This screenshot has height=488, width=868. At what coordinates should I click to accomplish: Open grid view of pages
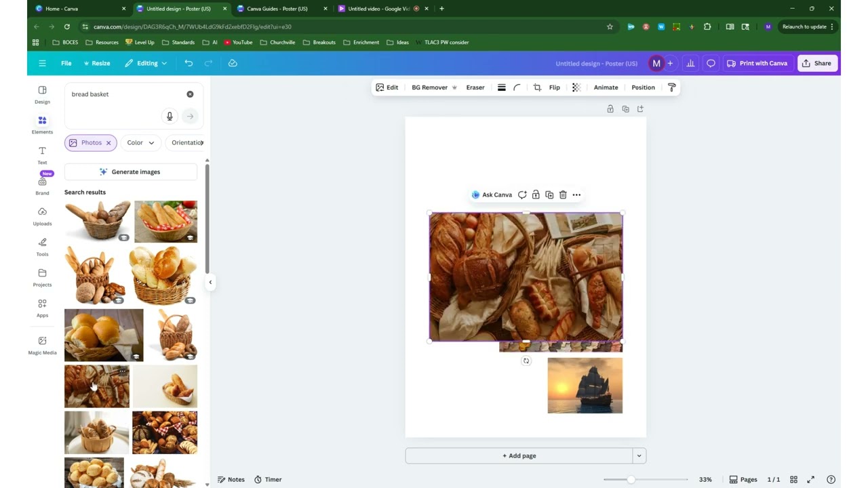point(793,479)
